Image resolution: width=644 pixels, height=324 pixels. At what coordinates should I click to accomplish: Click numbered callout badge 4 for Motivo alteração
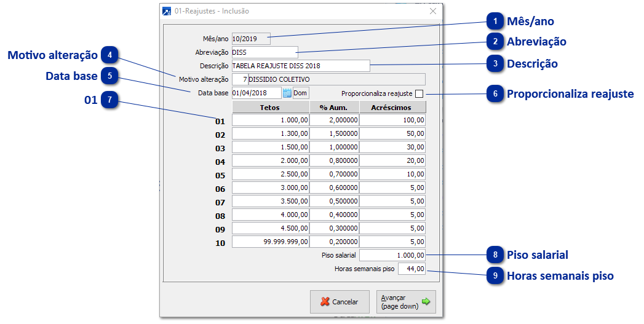coord(109,55)
